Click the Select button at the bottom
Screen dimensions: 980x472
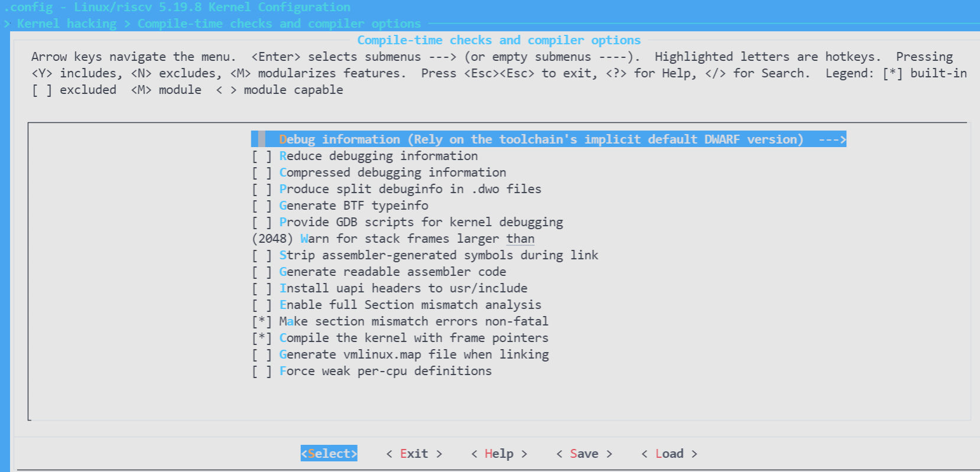pyautogui.click(x=329, y=453)
